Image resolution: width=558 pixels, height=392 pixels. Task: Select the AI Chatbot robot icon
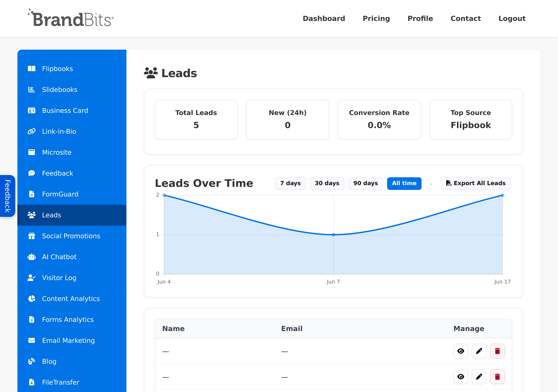tap(32, 257)
